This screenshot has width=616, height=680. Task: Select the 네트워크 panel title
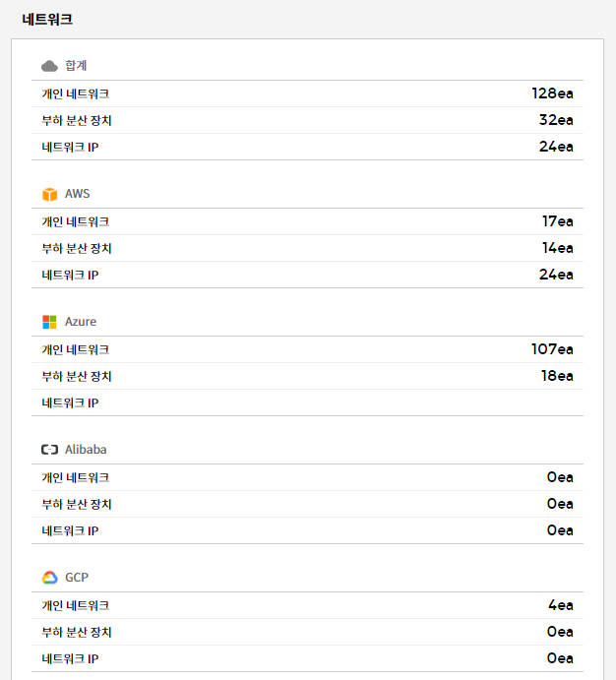click(x=47, y=19)
